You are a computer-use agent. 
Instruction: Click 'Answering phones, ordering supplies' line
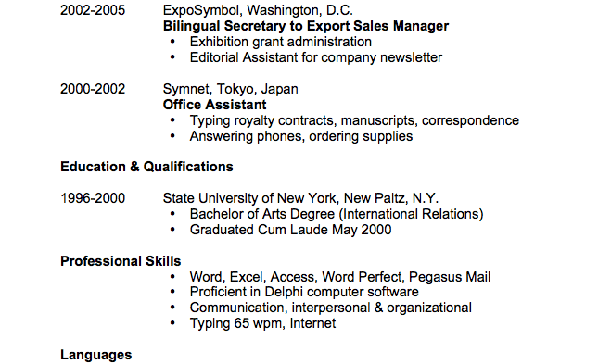tap(301, 136)
